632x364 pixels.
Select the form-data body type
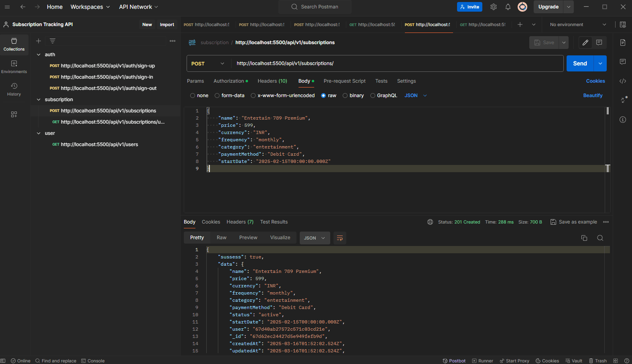217,96
